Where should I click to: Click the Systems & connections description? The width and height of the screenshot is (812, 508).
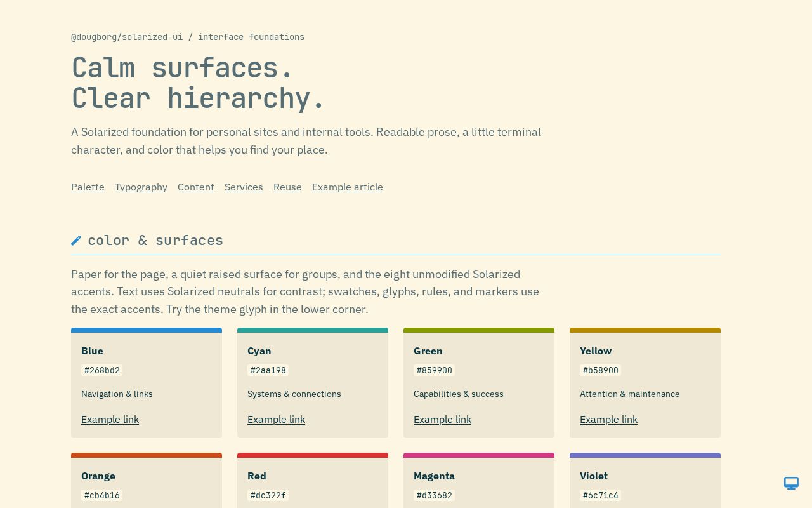294,394
